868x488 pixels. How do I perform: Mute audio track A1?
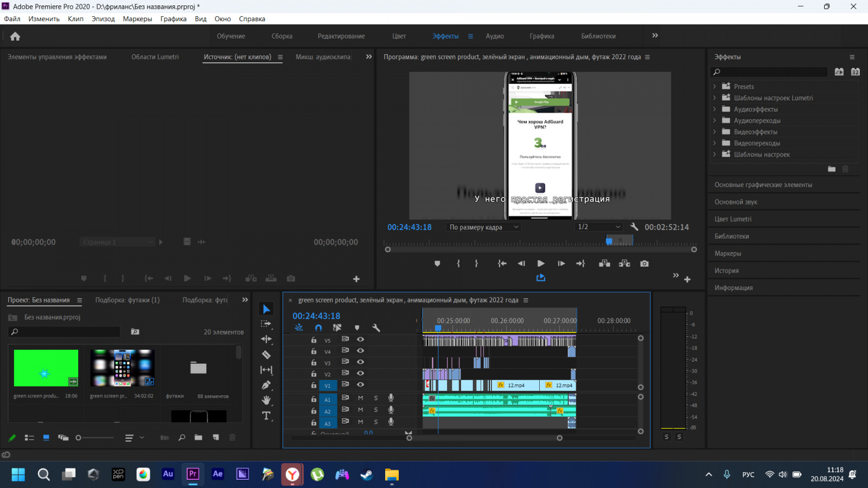tap(360, 398)
